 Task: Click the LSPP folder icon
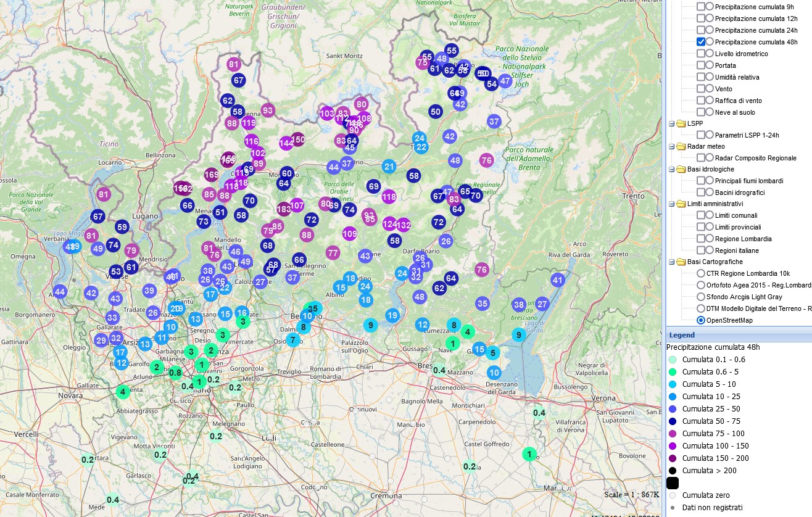click(681, 123)
